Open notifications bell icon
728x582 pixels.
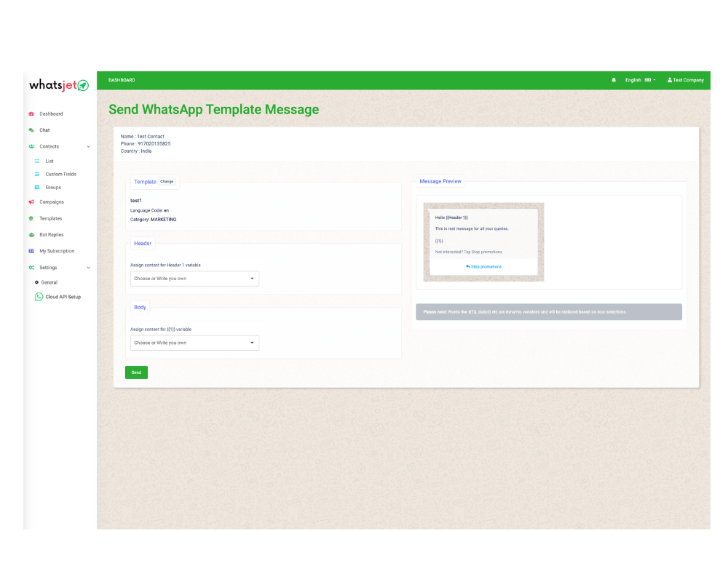point(614,80)
